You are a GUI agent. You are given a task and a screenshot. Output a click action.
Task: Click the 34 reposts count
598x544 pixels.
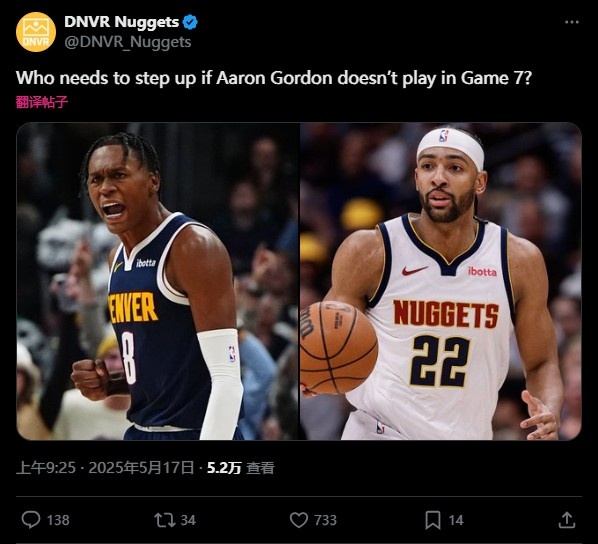(x=188, y=520)
